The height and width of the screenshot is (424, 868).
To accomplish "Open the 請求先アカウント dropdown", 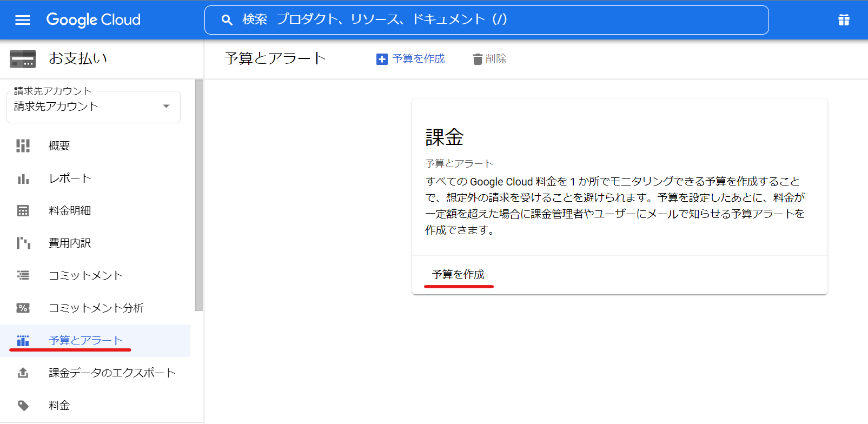I will click(x=94, y=107).
